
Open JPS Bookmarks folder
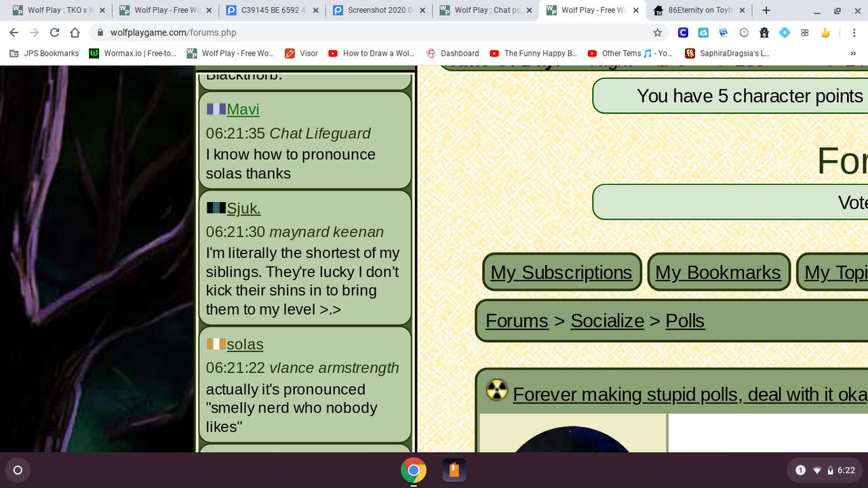tap(44, 54)
